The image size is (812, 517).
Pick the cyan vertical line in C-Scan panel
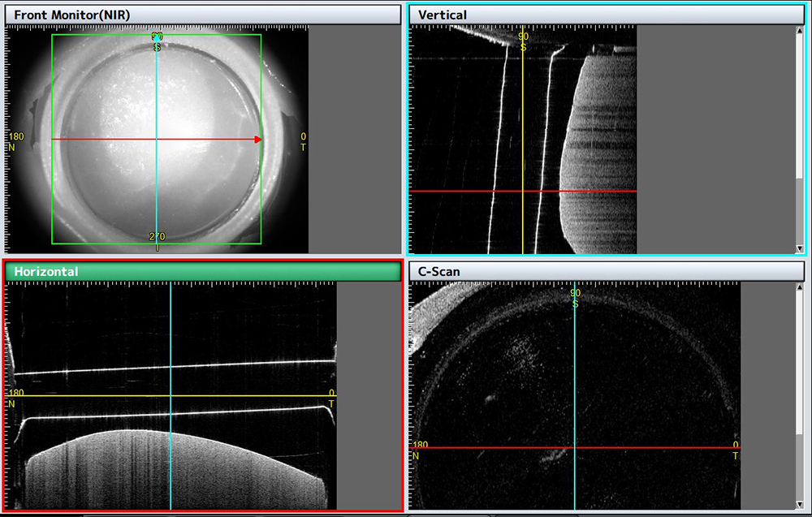(574, 396)
